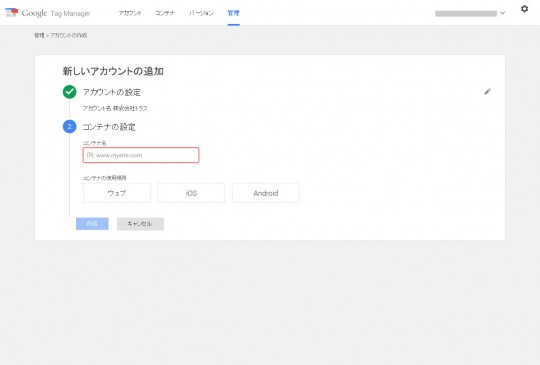Screen dimensions: 540x365
Task: Select Android as container usage
Action: (x=266, y=193)
